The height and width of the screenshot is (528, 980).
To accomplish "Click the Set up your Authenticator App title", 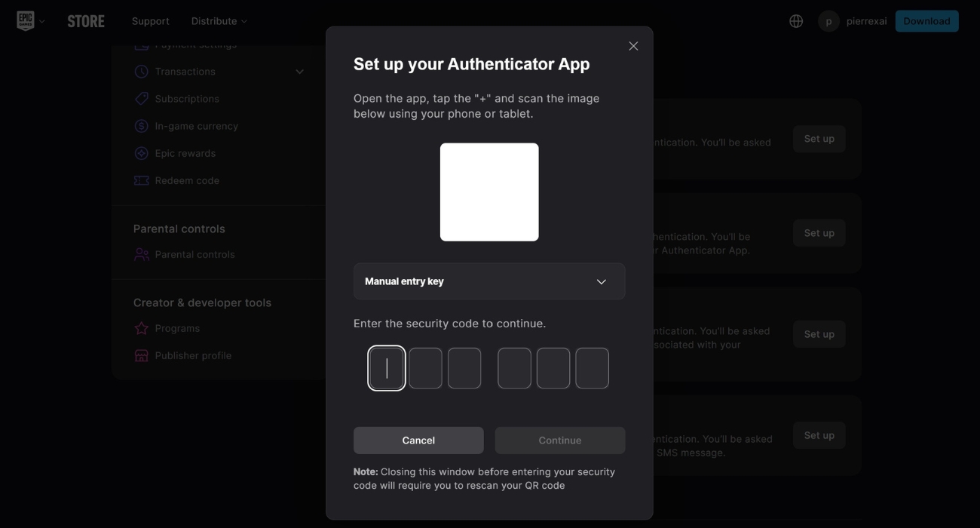I will pos(472,64).
